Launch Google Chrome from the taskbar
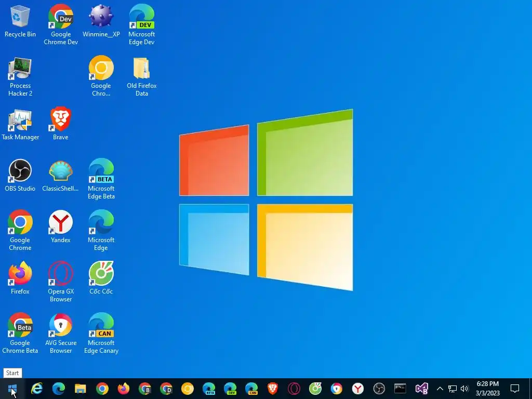Screen dimensions: 532x399 [102, 389]
